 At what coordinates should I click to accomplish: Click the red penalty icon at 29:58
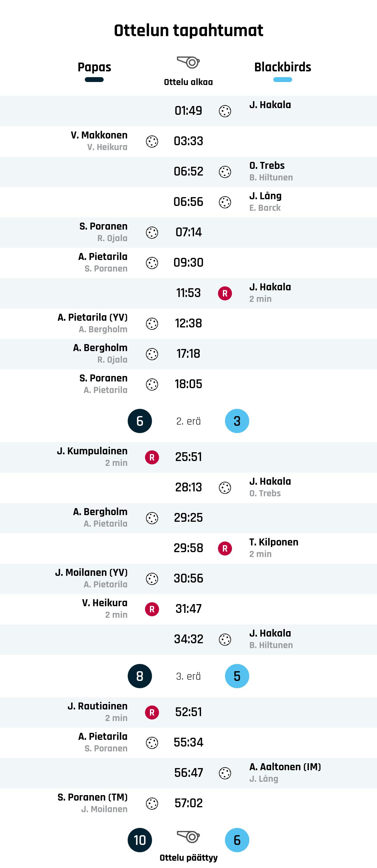click(225, 548)
